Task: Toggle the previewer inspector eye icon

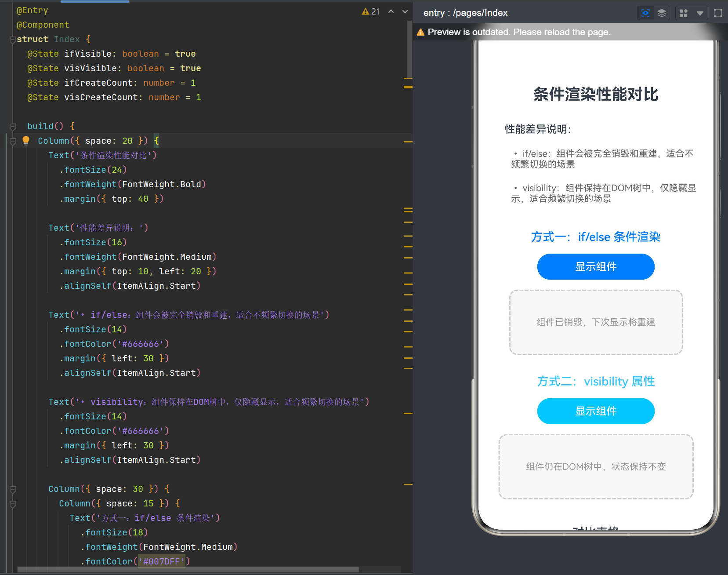Action: point(645,13)
